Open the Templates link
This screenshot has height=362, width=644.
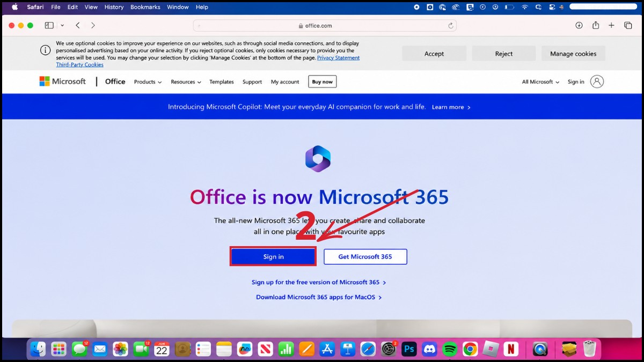(222, 82)
